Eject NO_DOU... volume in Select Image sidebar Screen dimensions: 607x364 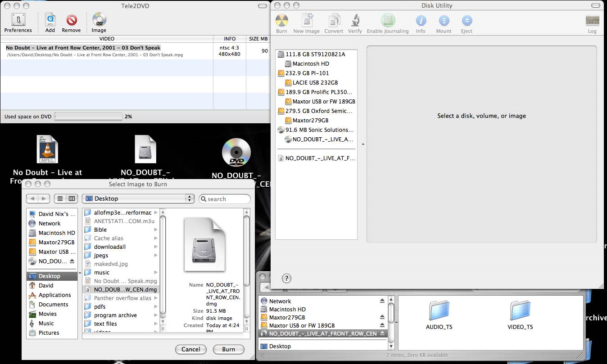click(72, 261)
